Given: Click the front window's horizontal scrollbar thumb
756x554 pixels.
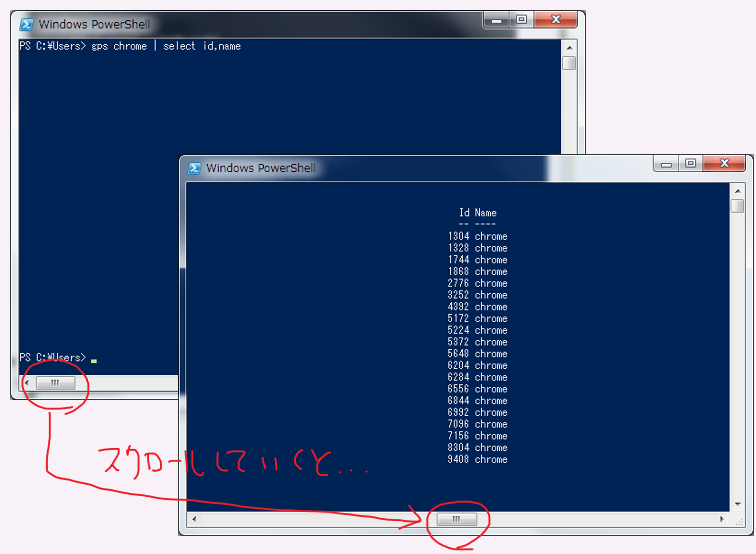Looking at the screenshot, I should click(x=457, y=519).
